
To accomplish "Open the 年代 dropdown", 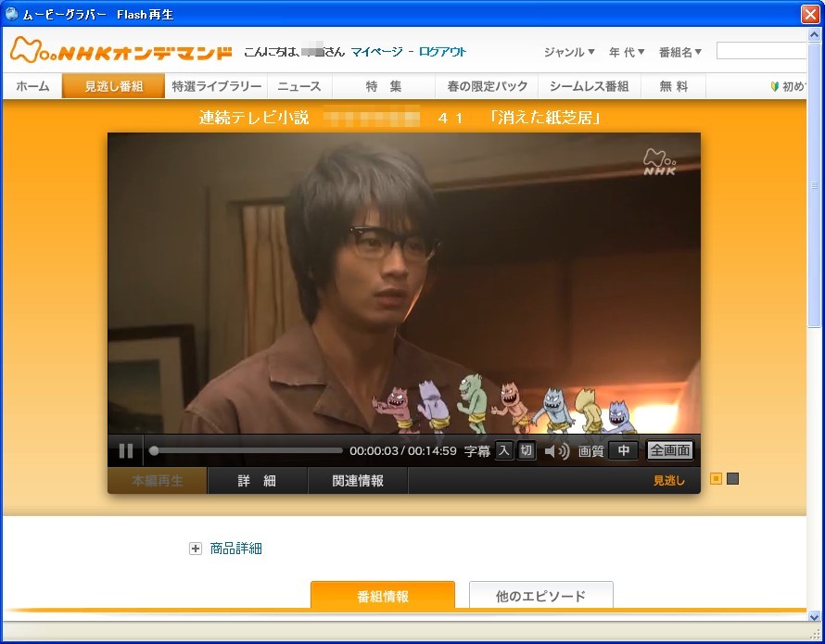I will pyautogui.click(x=627, y=52).
